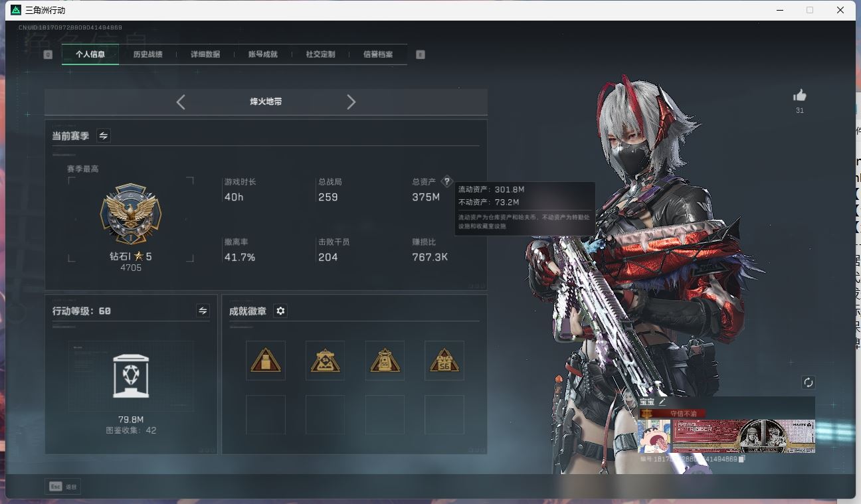
Task: Click the 钻石 rank eagle emblem
Action: [x=131, y=214]
